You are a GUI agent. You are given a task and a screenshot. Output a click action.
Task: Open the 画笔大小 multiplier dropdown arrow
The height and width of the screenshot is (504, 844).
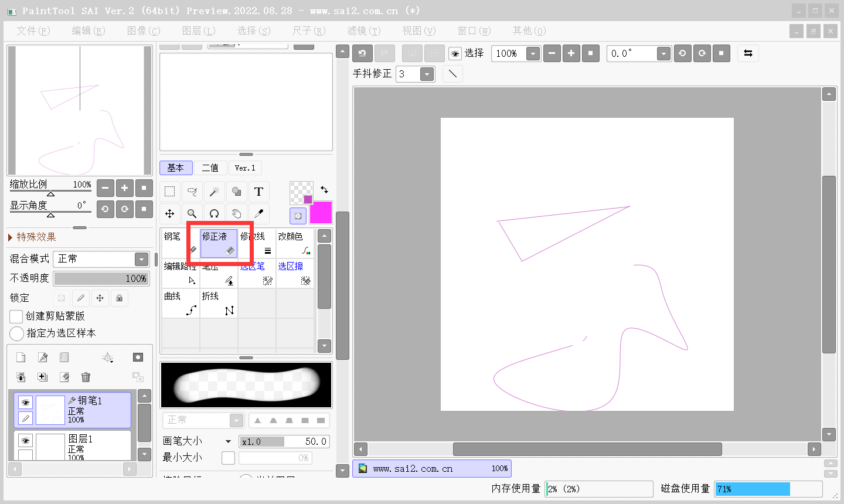click(x=229, y=441)
